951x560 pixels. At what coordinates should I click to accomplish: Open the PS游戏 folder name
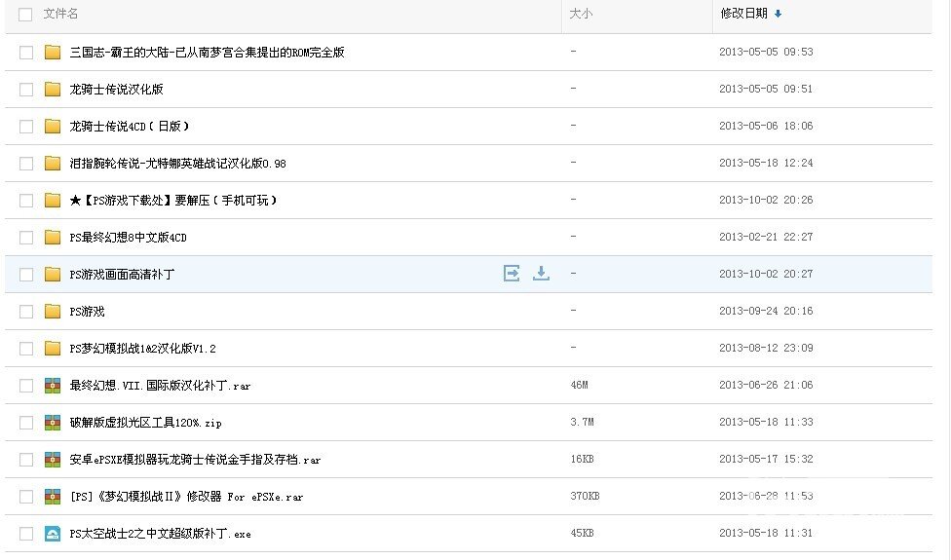[88, 312]
